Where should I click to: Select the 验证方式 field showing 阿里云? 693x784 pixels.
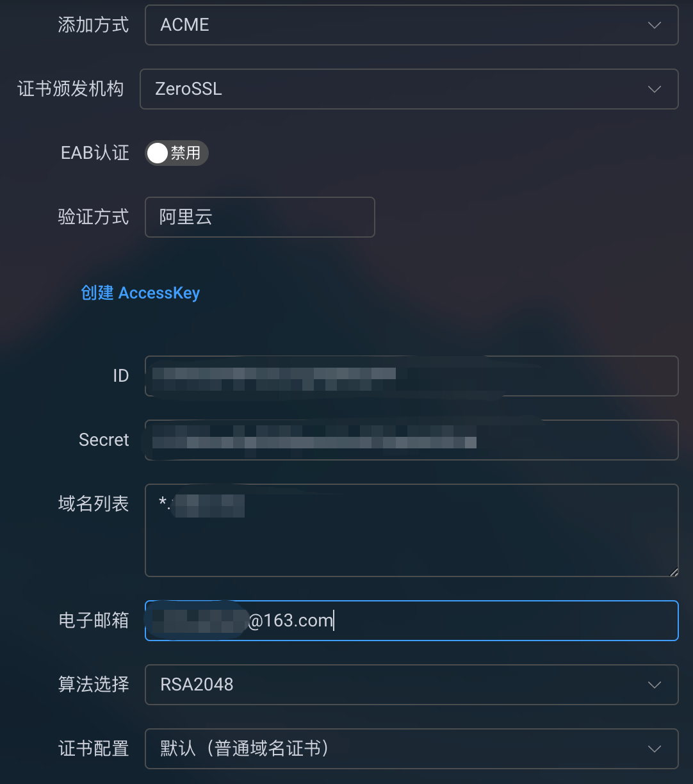coord(259,217)
